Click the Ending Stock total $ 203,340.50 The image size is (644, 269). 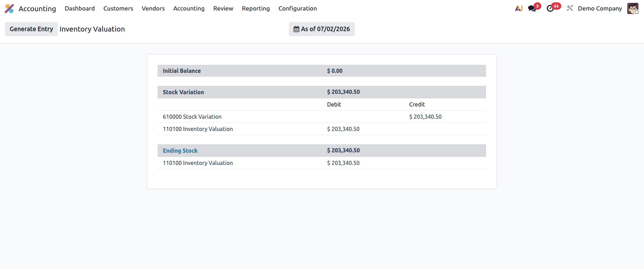344,150
